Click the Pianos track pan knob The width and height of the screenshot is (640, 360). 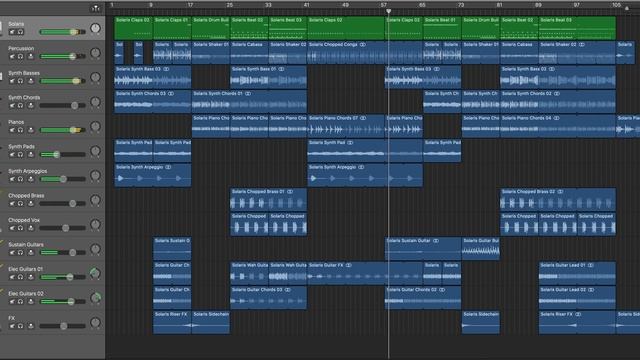coord(95,127)
